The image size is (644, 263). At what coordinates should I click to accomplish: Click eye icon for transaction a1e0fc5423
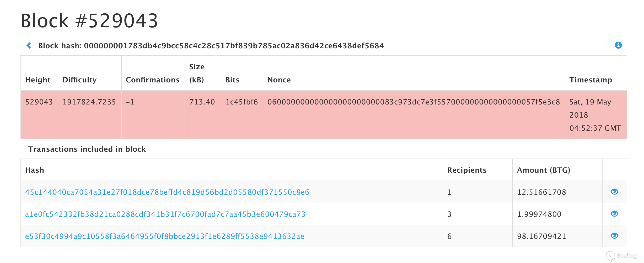[614, 214]
